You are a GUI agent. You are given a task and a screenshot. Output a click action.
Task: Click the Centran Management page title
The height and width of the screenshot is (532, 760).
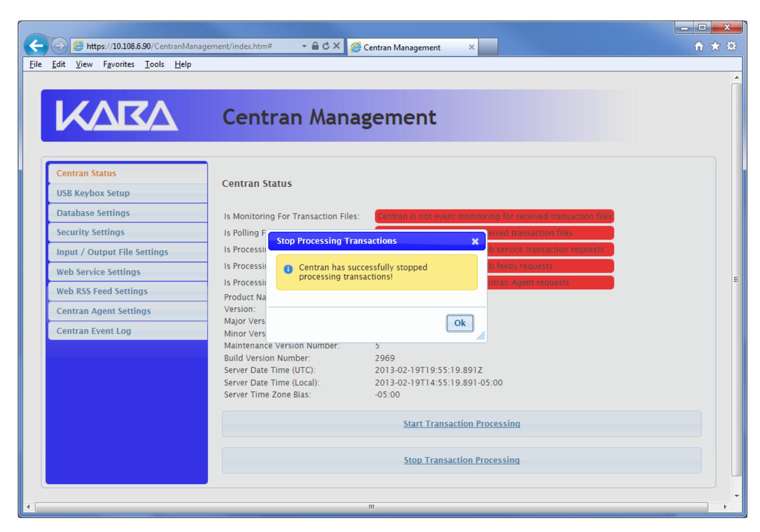330,117
